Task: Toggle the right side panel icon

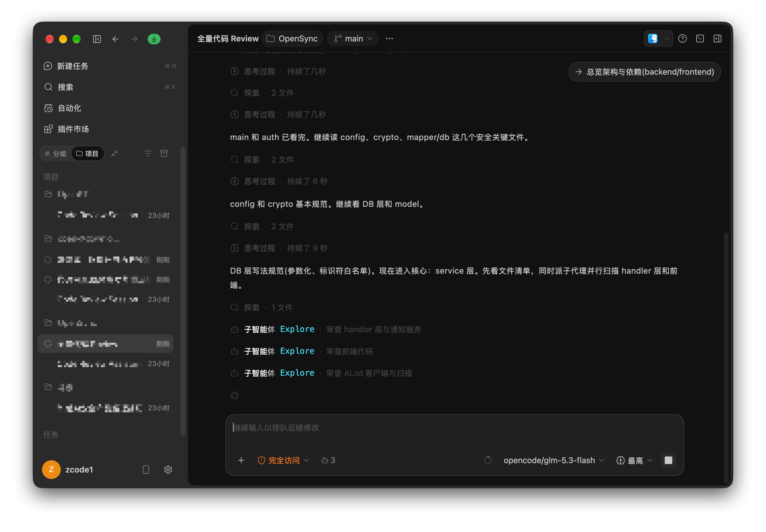Action: tap(717, 39)
